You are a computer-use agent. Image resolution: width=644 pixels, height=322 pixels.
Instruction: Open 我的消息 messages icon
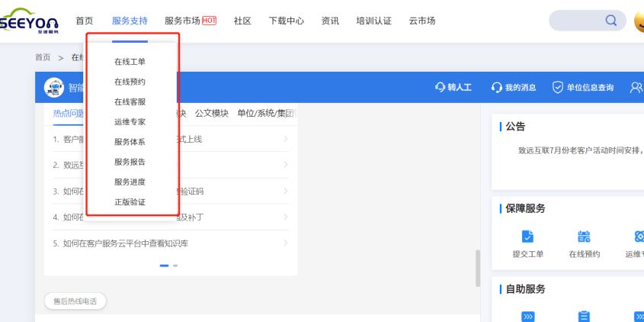point(497,88)
